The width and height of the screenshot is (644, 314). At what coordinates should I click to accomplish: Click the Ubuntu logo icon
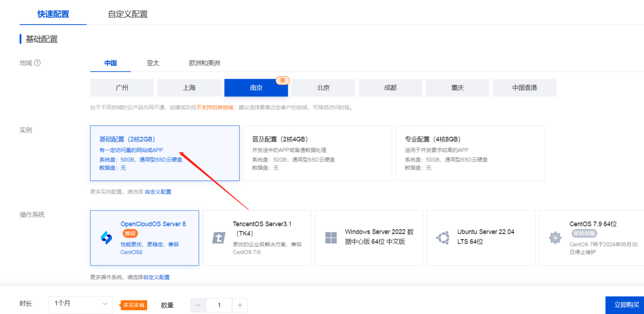tap(443, 238)
